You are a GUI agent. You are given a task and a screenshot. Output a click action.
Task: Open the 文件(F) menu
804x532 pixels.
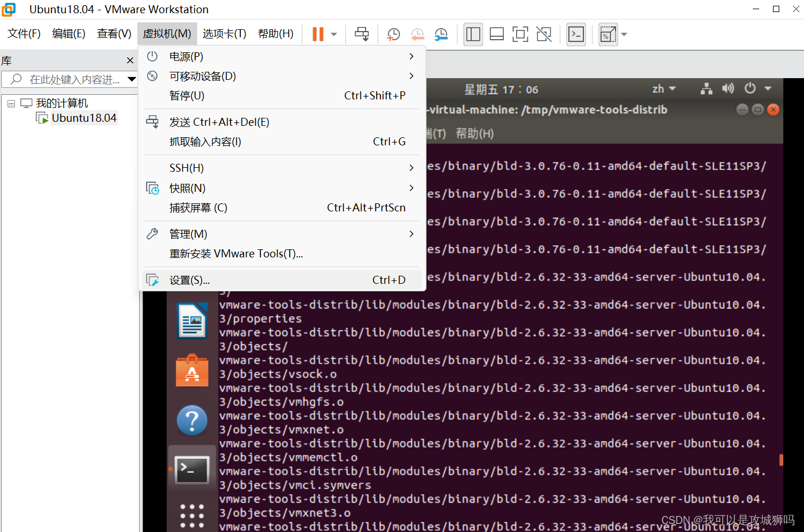[24, 34]
